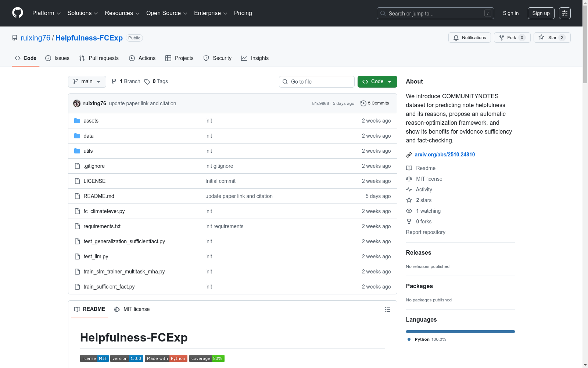Image resolution: width=588 pixels, height=368 pixels.
Task: Open the requirements.txt file
Action: coord(102,226)
